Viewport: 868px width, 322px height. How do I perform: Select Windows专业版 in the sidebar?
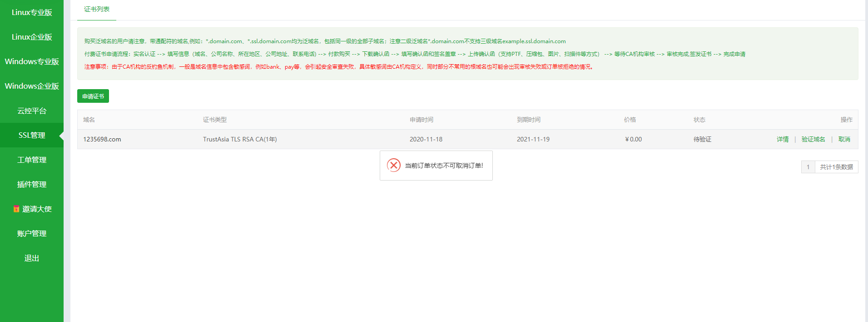[x=32, y=61]
